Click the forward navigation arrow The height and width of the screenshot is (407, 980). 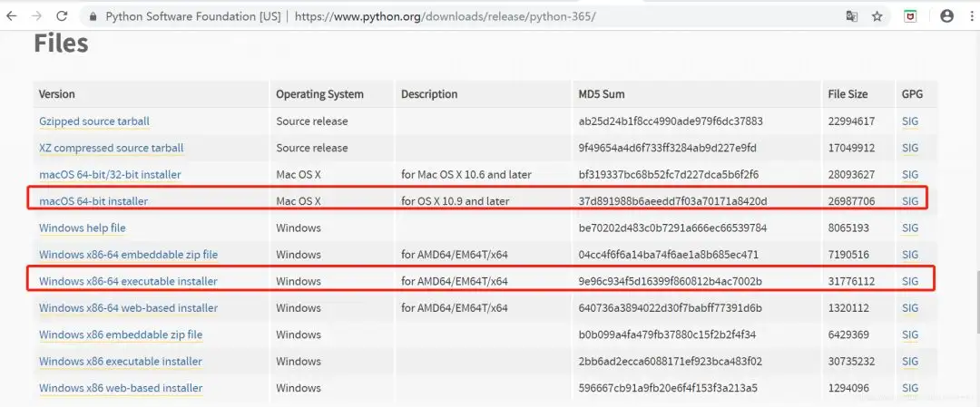[37, 16]
